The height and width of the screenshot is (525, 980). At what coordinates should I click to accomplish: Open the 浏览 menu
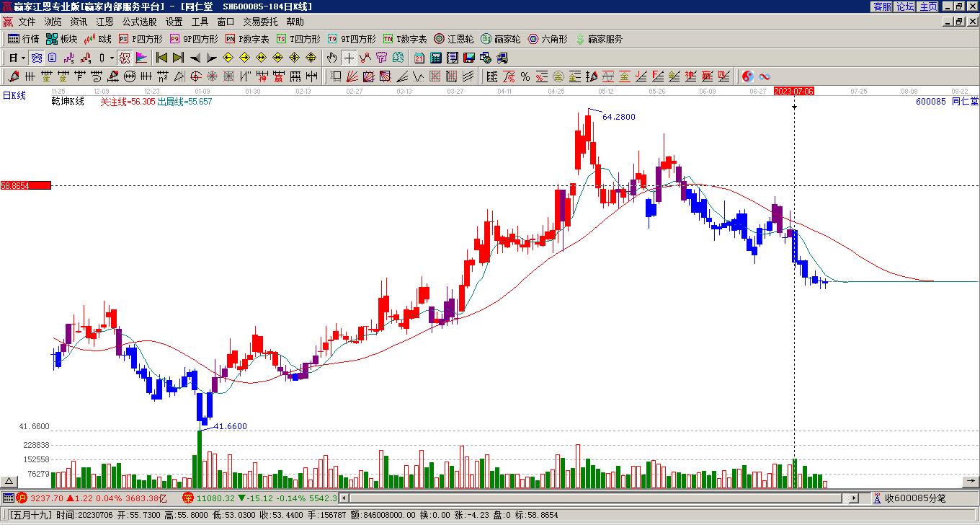53,22
